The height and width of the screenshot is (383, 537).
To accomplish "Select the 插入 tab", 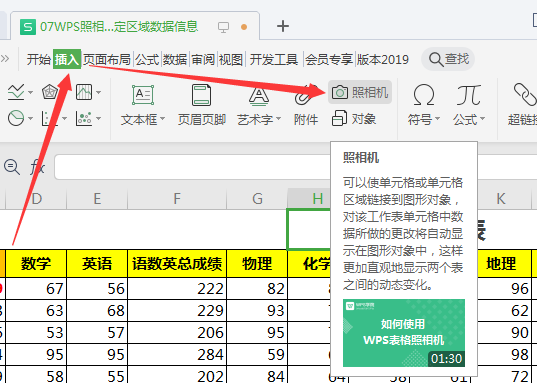I will point(67,59).
